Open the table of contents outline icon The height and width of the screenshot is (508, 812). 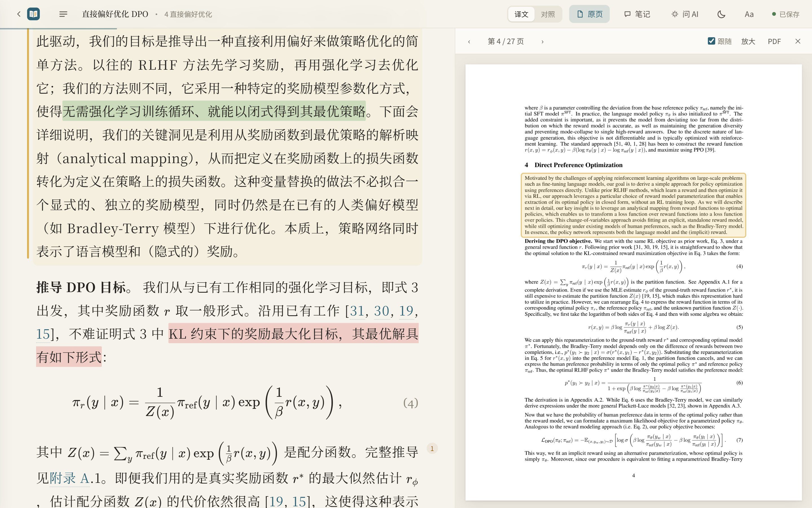click(x=63, y=14)
